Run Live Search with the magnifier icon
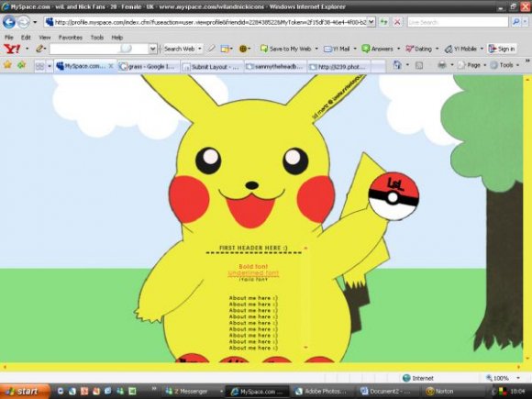 515,22
